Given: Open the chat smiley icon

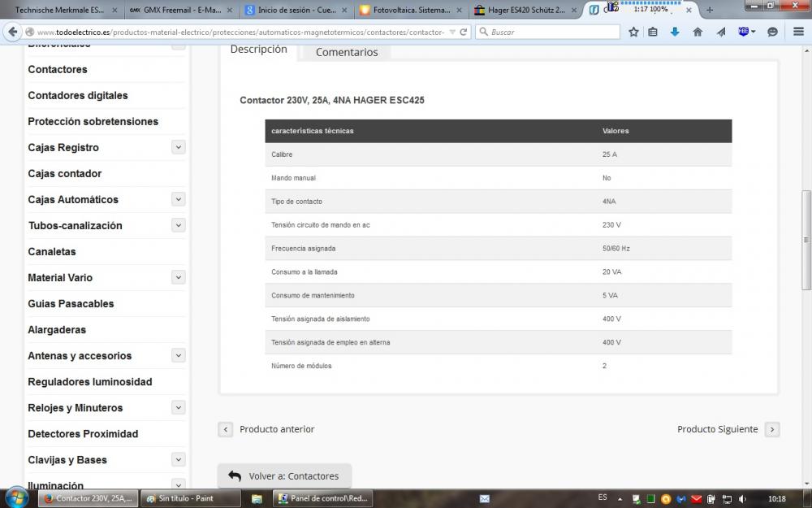Looking at the screenshot, I should click(772, 32).
